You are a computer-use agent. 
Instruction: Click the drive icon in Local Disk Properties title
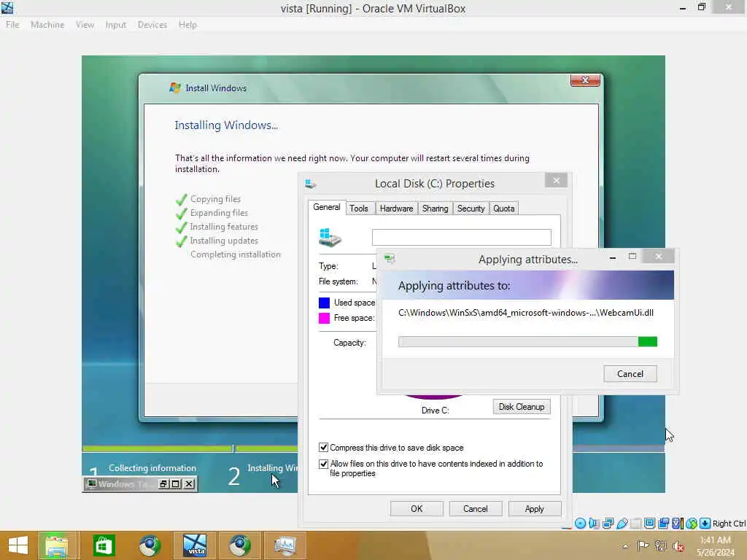point(311,183)
